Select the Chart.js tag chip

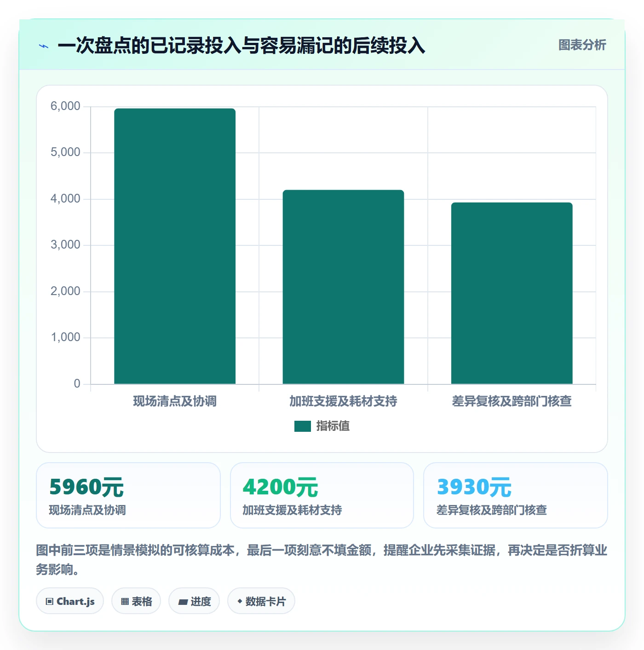click(70, 601)
